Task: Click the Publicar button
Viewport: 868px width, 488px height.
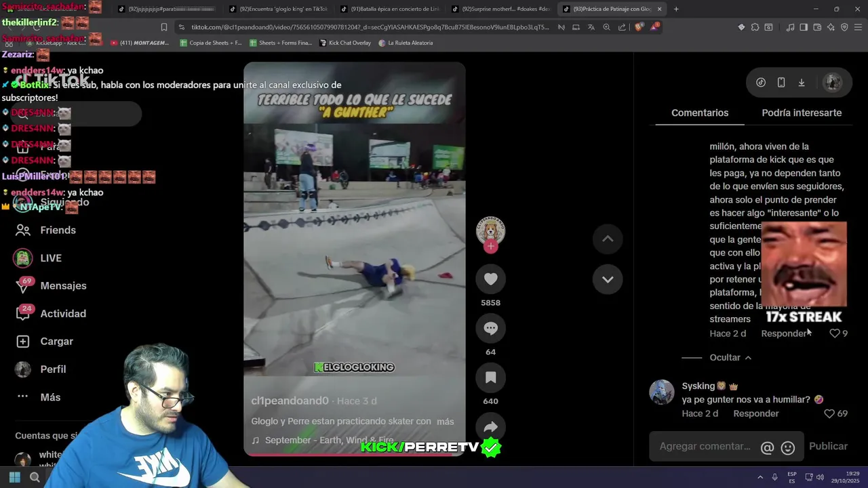Action: pos(828,446)
